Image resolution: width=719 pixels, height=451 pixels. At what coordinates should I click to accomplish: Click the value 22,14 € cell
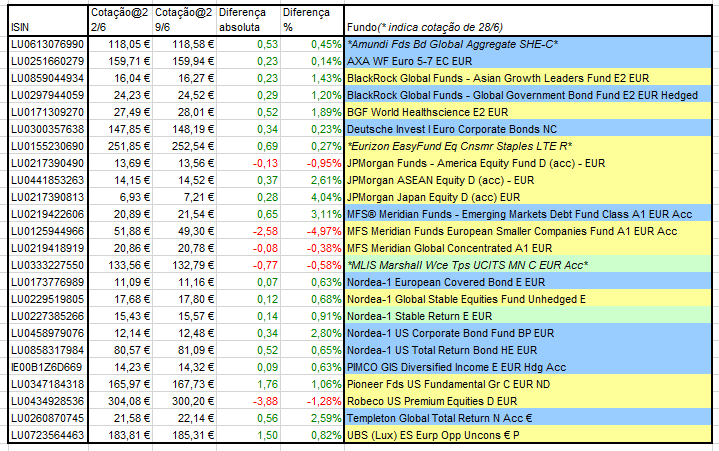coord(184,418)
